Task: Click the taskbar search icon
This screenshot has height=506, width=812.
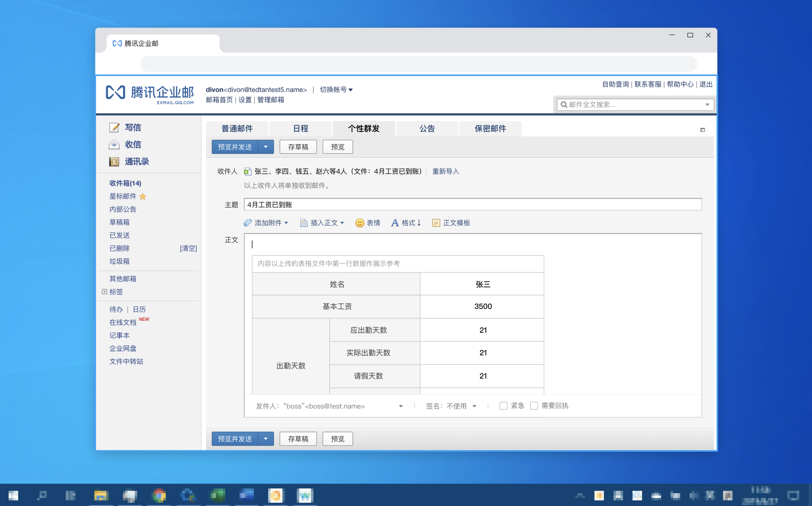Action: coord(42,495)
